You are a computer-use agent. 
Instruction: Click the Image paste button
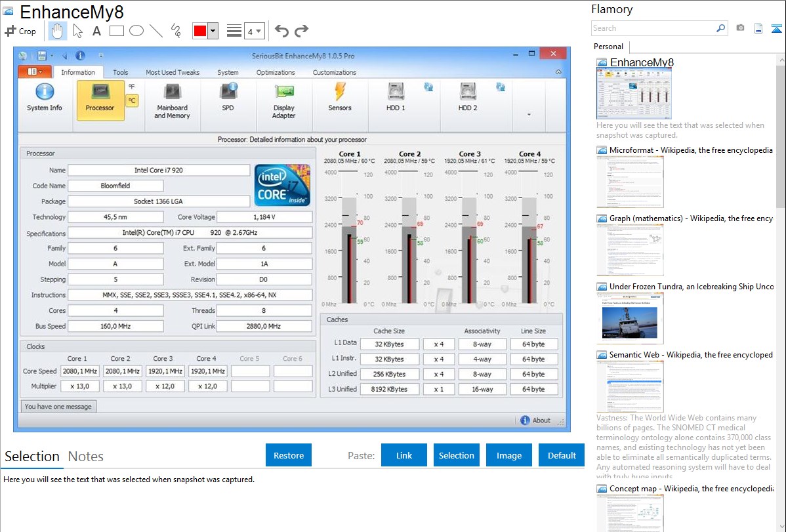[x=509, y=455]
